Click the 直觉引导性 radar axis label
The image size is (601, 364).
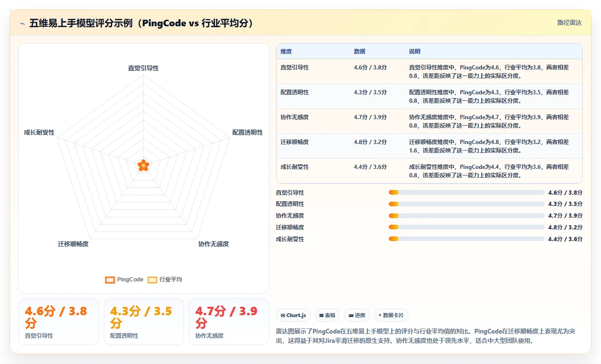click(x=143, y=68)
